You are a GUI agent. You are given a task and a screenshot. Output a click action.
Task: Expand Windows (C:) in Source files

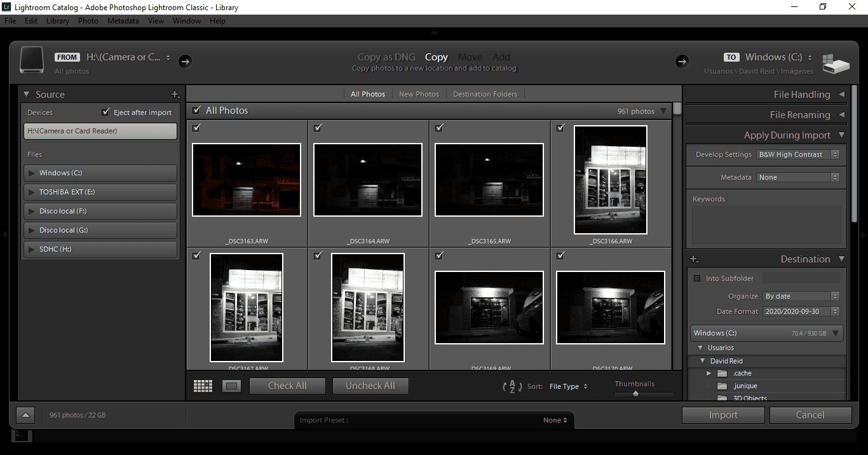[32, 173]
